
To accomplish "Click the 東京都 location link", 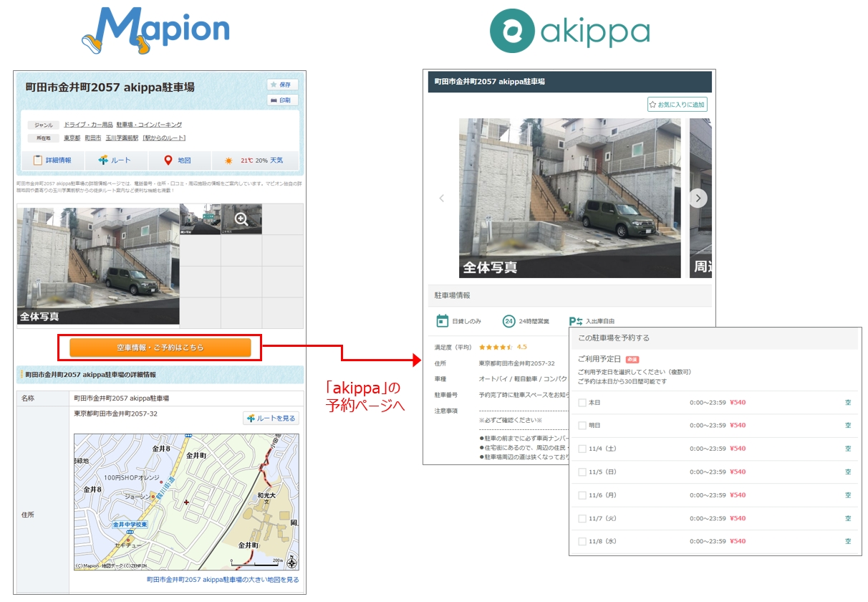I will click(72, 138).
